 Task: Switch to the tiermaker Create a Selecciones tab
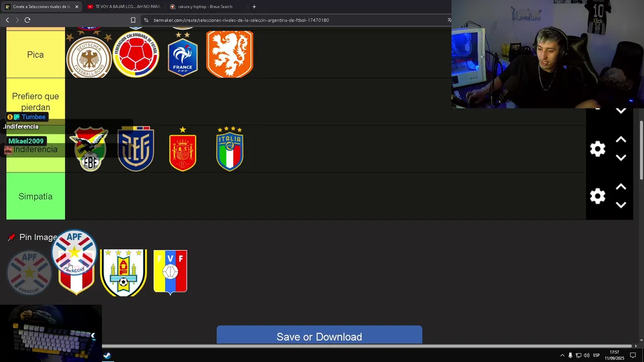(x=41, y=7)
